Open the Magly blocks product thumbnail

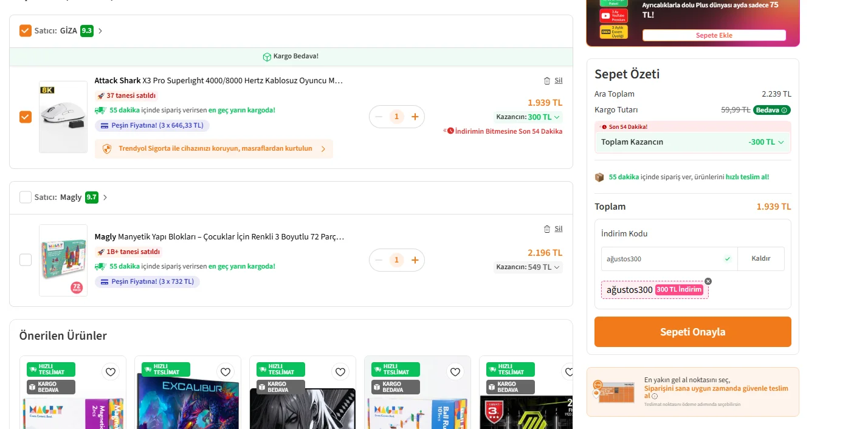[63, 260]
